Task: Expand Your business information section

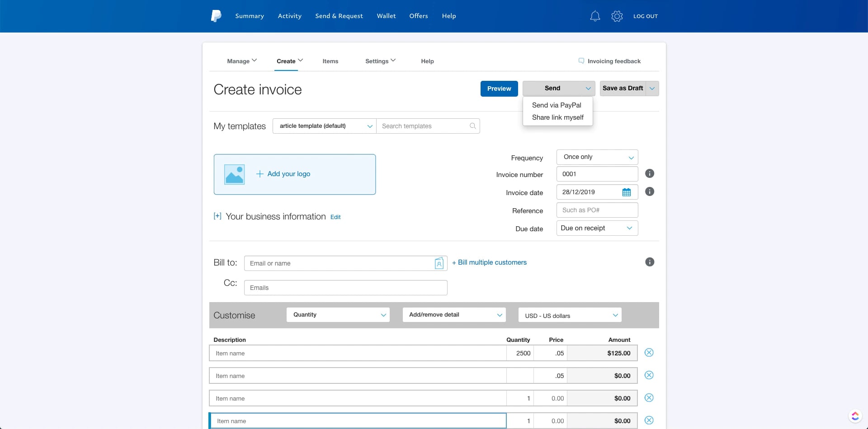Action: coord(217,216)
